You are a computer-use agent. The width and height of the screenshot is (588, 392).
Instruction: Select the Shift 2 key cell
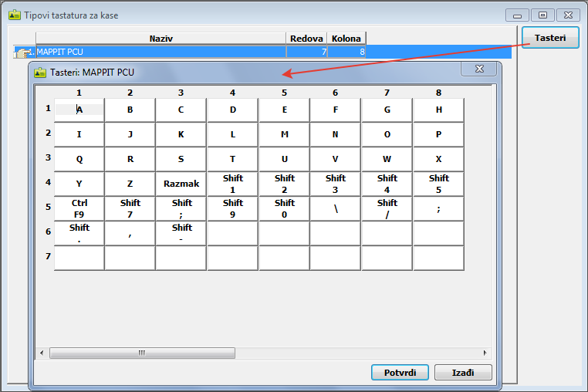coord(284,184)
